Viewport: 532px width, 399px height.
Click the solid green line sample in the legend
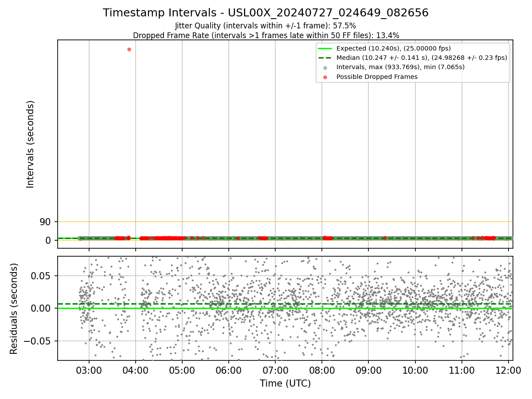pos(325,48)
